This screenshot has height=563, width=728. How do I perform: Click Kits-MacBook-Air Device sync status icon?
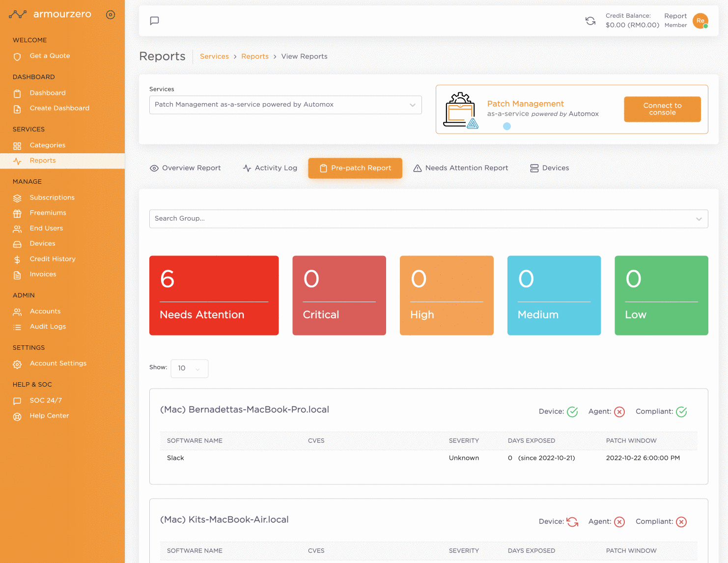click(x=572, y=522)
